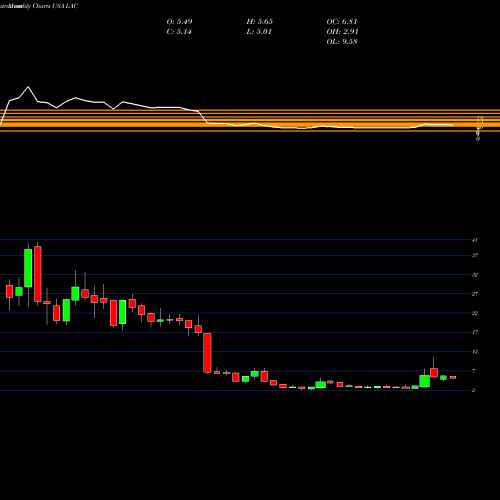Image resolution: width=500 pixels, height=500 pixels.
Task: Click the 12 price axis label
Action: (x=475, y=352)
